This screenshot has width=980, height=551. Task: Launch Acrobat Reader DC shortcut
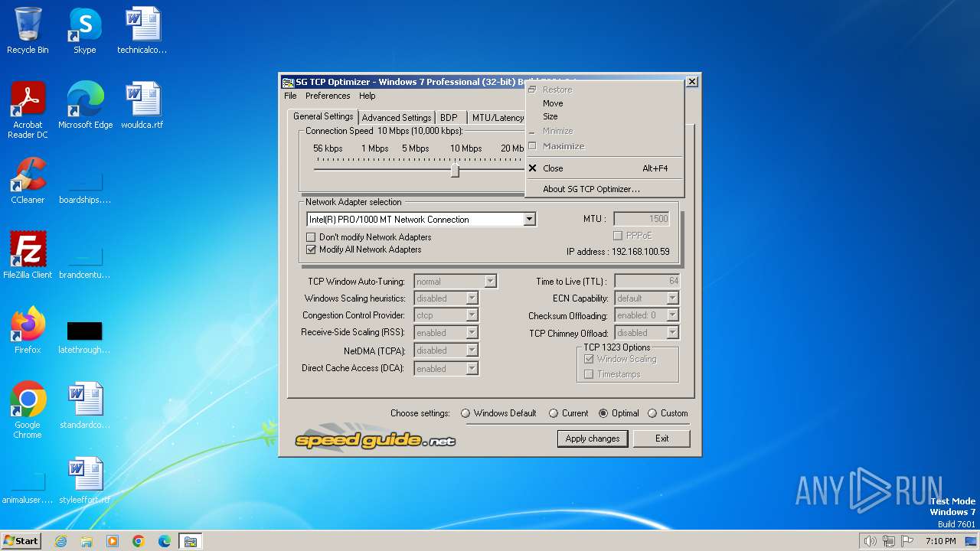coord(28,110)
